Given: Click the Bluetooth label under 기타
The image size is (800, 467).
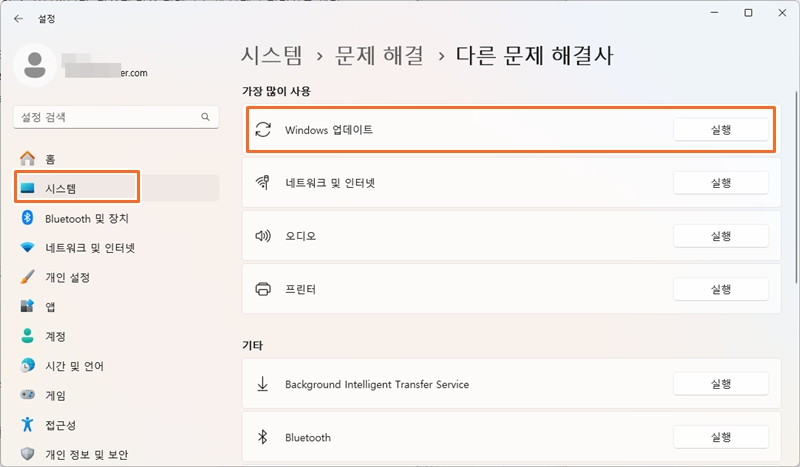Looking at the screenshot, I should click(308, 437).
